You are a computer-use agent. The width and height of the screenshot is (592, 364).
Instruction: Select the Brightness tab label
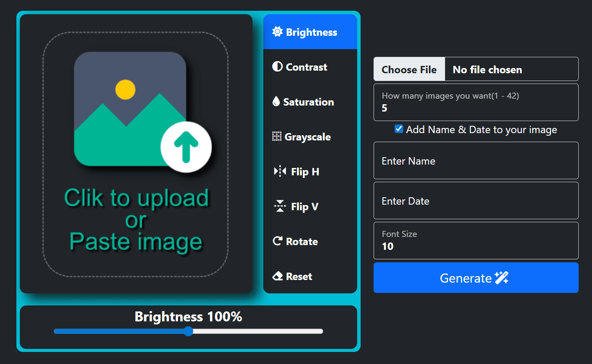tap(312, 32)
